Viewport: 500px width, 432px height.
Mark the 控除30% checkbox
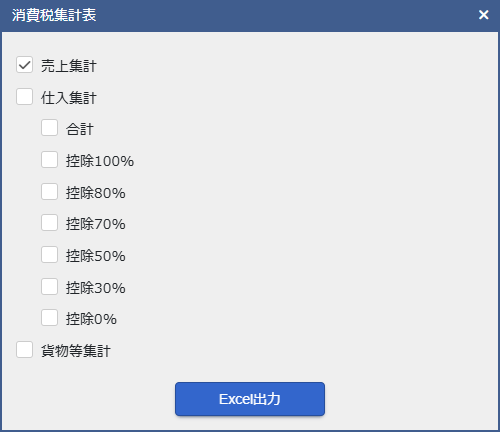49,287
